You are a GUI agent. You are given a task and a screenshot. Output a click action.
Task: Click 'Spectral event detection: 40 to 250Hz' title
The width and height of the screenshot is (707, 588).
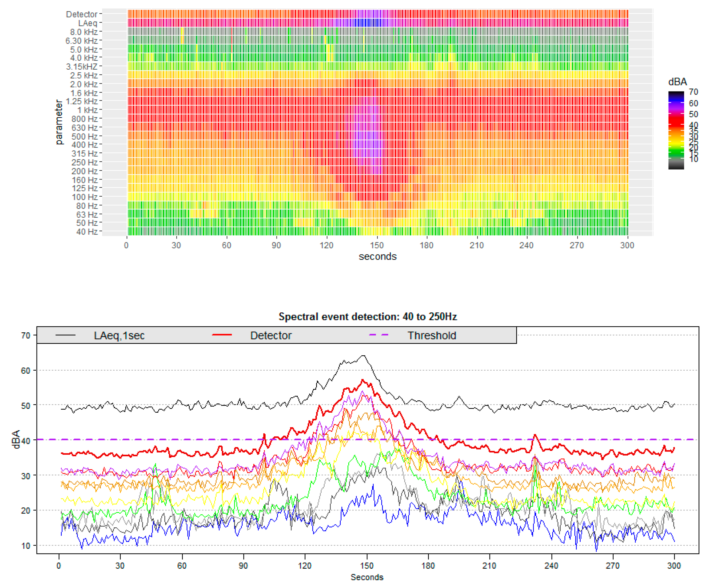(x=367, y=317)
